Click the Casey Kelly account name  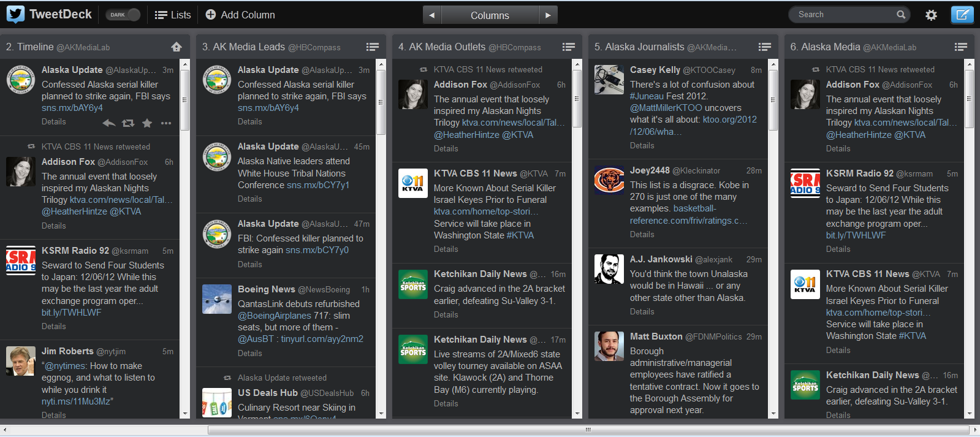coord(655,70)
